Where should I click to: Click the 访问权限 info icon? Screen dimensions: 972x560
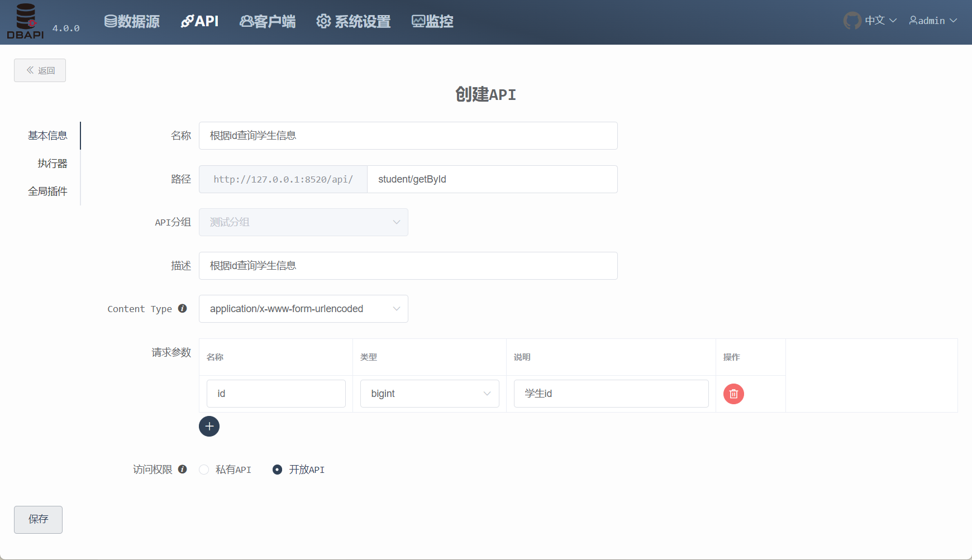(x=182, y=469)
